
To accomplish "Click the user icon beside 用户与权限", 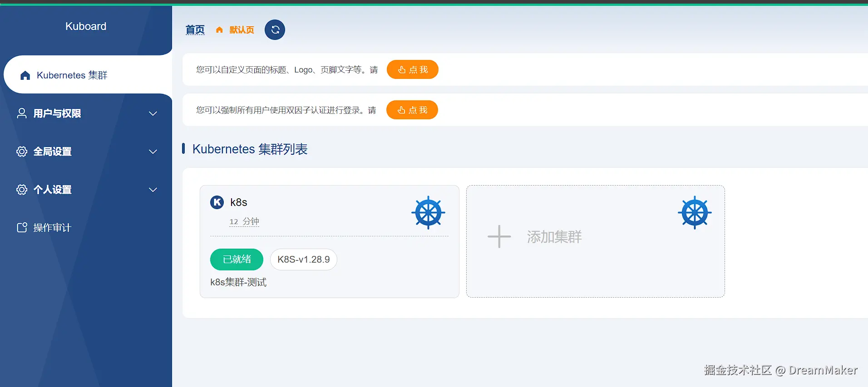I will point(22,113).
